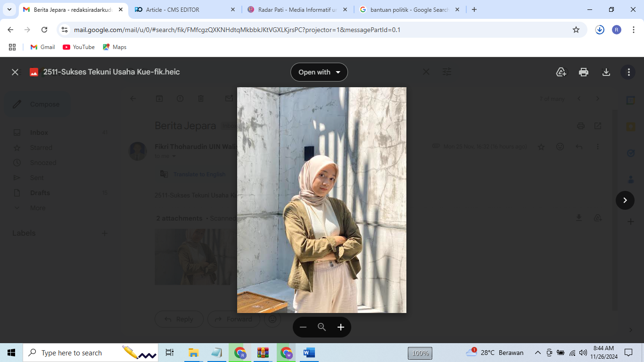This screenshot has width=644, height=362.
Task: Click the file name 2511-Sukses Tekuni Usaha Kue-fik.heic
Action: (112, 72)
